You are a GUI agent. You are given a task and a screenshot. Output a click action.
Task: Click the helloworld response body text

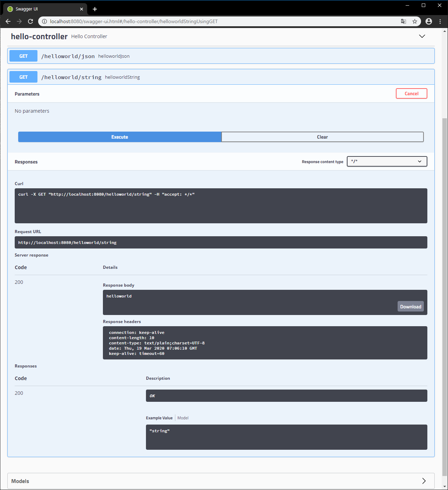[x=119, y=296]
